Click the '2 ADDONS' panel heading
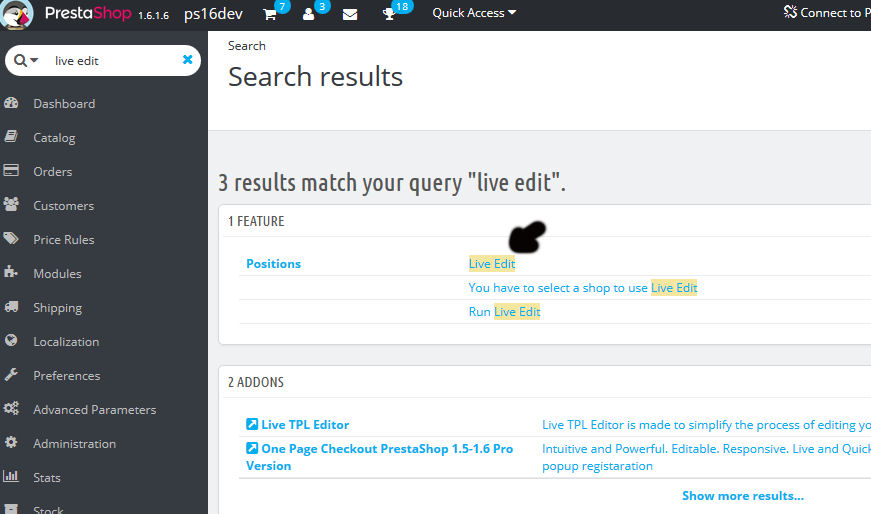This screenshot has height=514, width=871. (256, 382)
